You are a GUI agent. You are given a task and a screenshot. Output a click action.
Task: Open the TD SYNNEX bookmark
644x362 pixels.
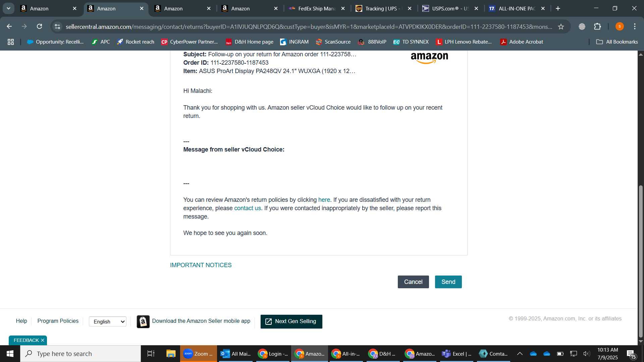coord(411,42)
